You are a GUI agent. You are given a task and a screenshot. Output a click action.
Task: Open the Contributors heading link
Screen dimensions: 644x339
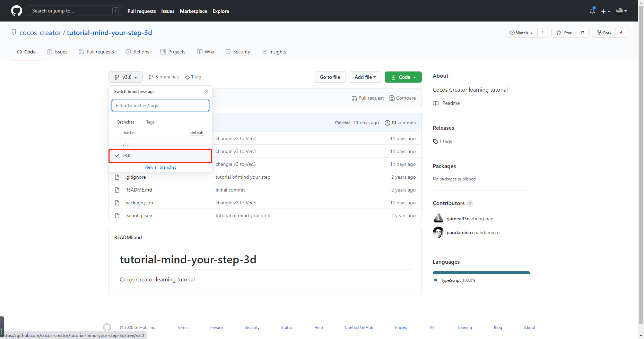(x=453, y=203)
